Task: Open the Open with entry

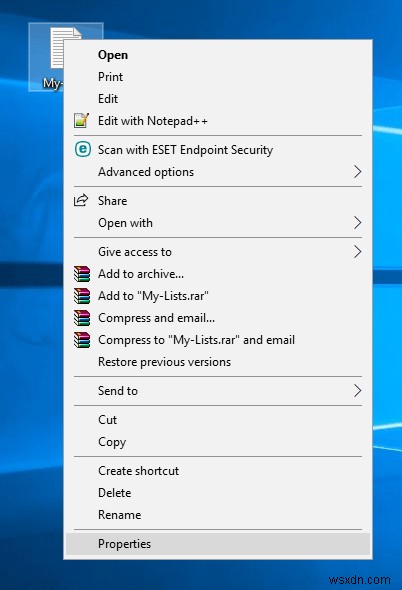Action: pyautogui.click(x=218, y=223)
